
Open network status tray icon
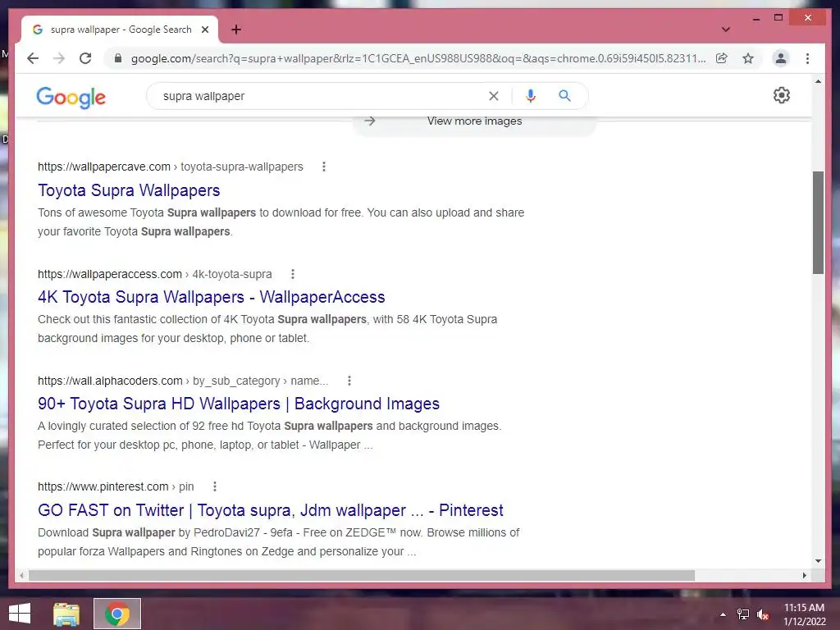(743, 614)
